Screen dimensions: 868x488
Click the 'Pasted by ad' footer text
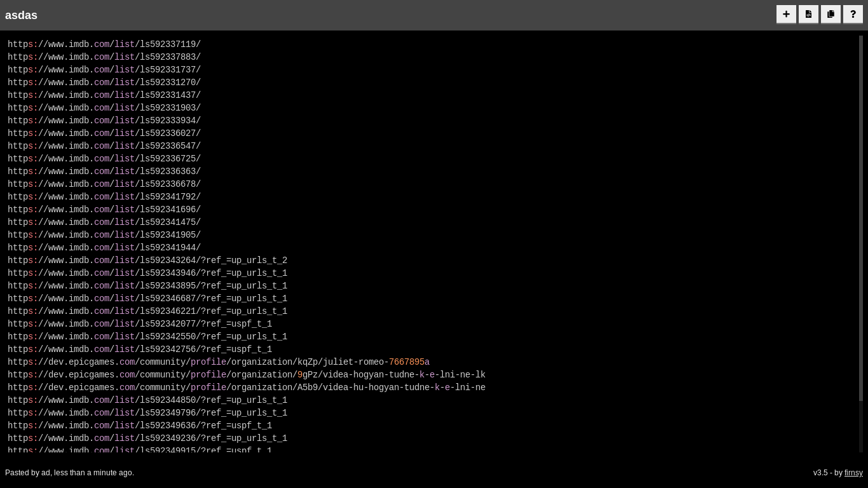(x=69, y=473)
